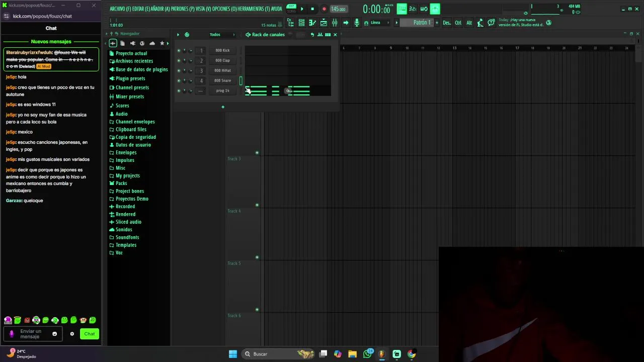Open the Línea snap dropdown
644x362 pixels.
click(379, 23)
